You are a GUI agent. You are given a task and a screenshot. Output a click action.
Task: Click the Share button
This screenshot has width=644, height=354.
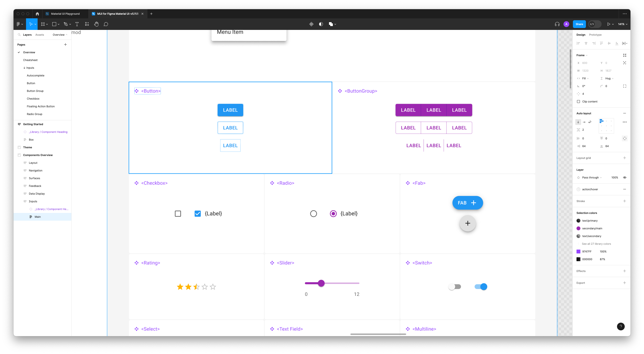[x=579, y=24]
